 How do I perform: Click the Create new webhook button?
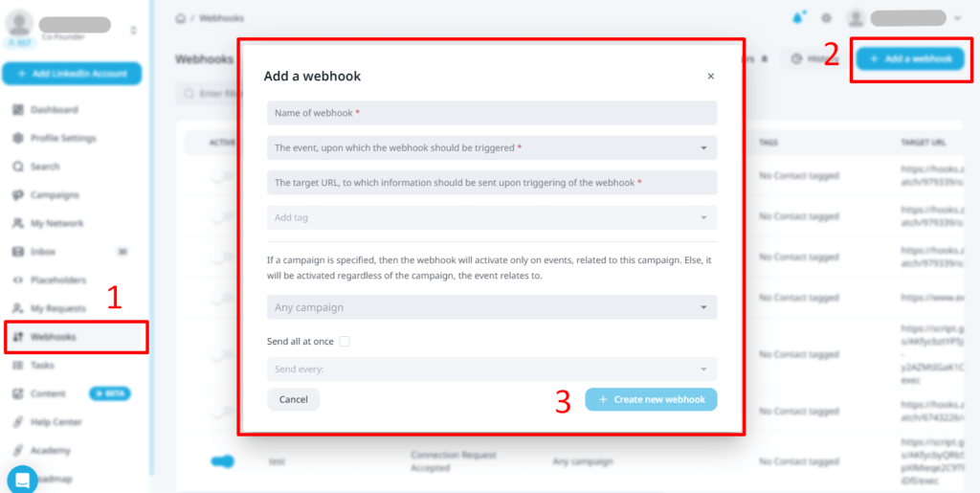(651, 399)
